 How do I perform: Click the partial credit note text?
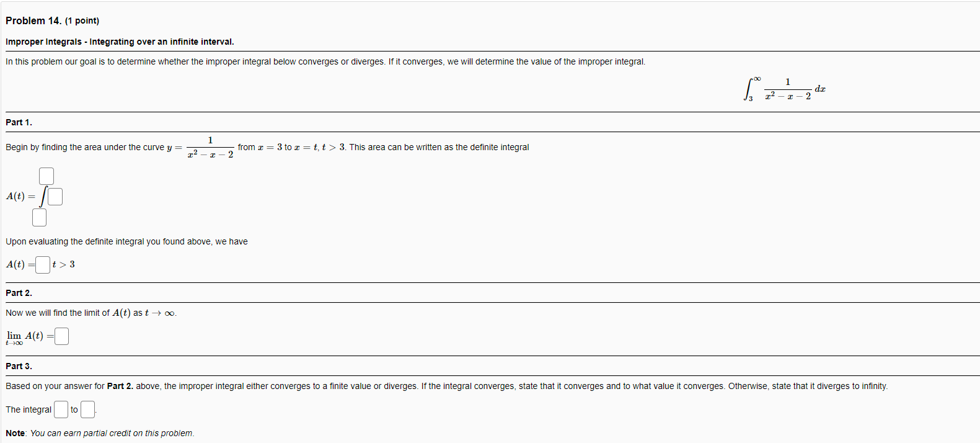99,432
